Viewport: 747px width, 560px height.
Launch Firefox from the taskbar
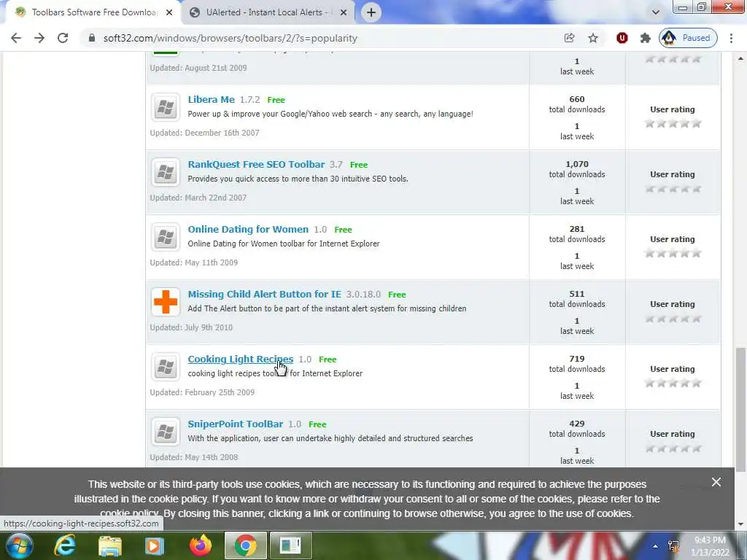pyautogui.click(x=200, y=545)
